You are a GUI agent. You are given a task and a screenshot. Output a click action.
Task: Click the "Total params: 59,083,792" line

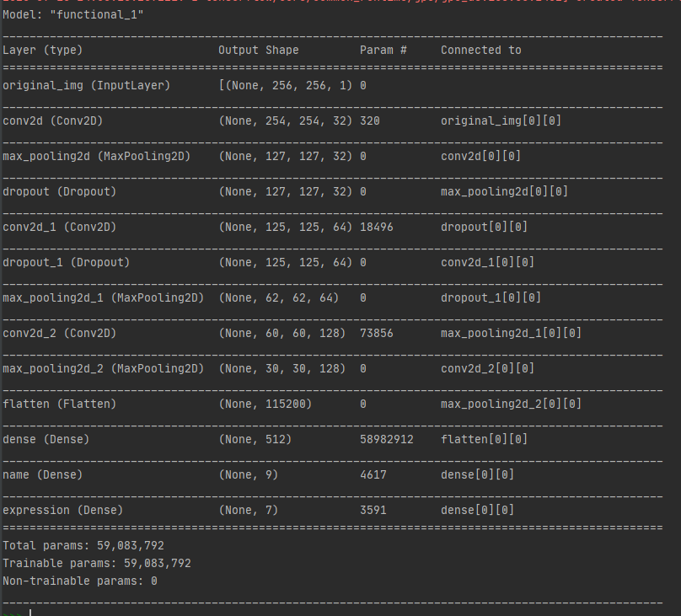click(83, 545)
